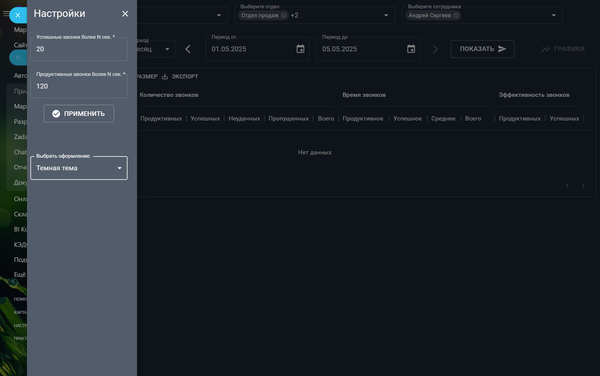Expand the Выберите сотрудника dropdown

[553, 15]
